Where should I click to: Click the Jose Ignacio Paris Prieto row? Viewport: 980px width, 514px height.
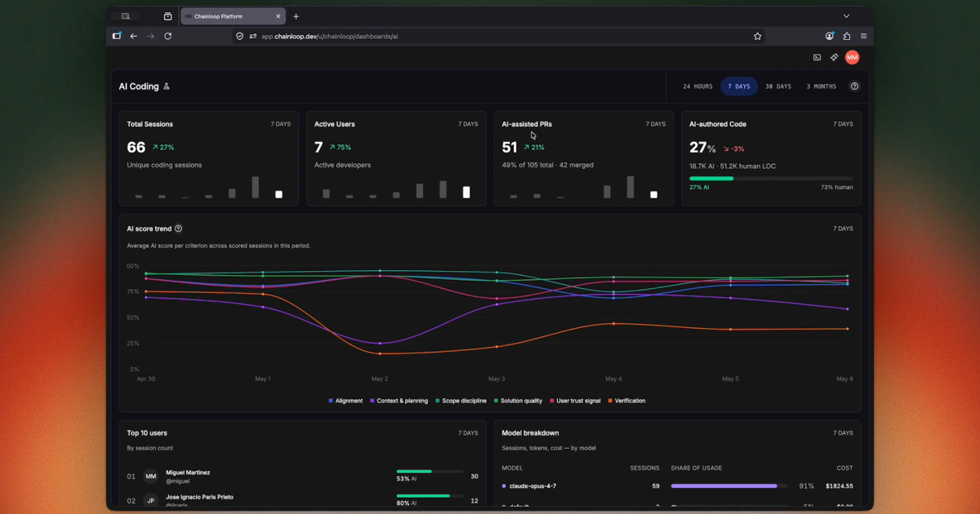pos(302,500)
